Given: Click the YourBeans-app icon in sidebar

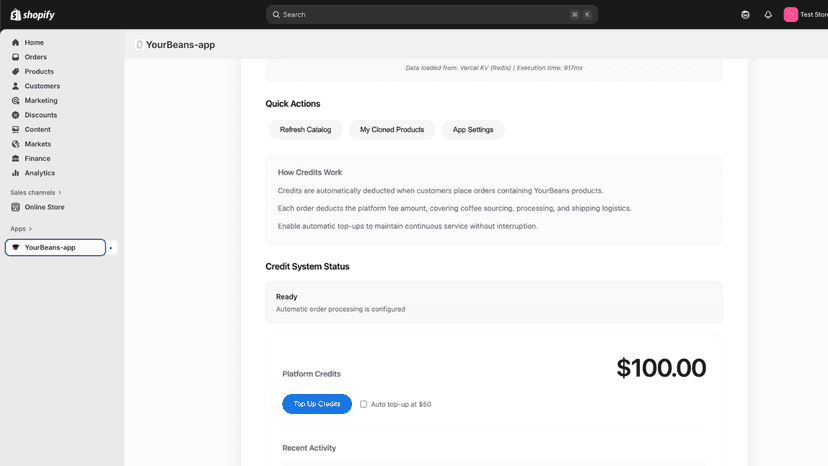Looking at the screenshot, I should click(x=15, y=247).
